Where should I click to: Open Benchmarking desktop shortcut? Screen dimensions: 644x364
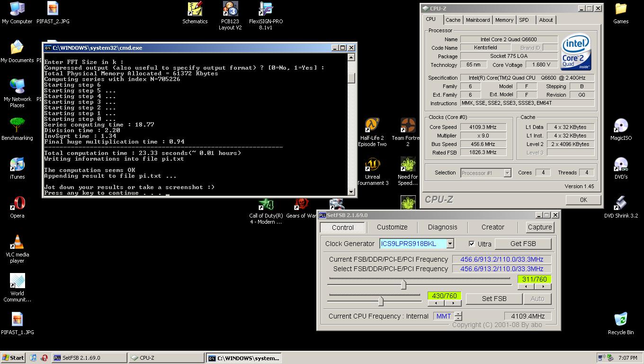tap(17, 129)
